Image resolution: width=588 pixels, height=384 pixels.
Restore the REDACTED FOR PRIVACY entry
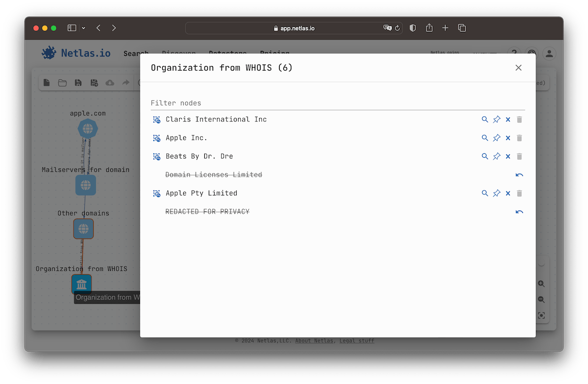[519, 212]
